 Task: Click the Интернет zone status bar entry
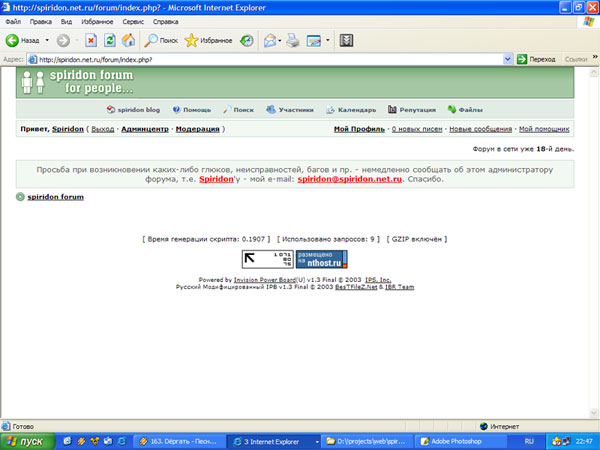point(499,426)
